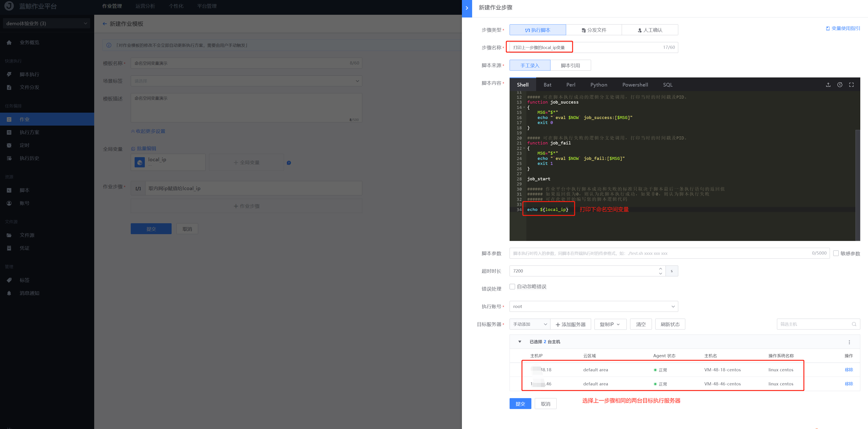
Task: Click the 执行方案 sidebar icon
Action: (x=9, y=132)
